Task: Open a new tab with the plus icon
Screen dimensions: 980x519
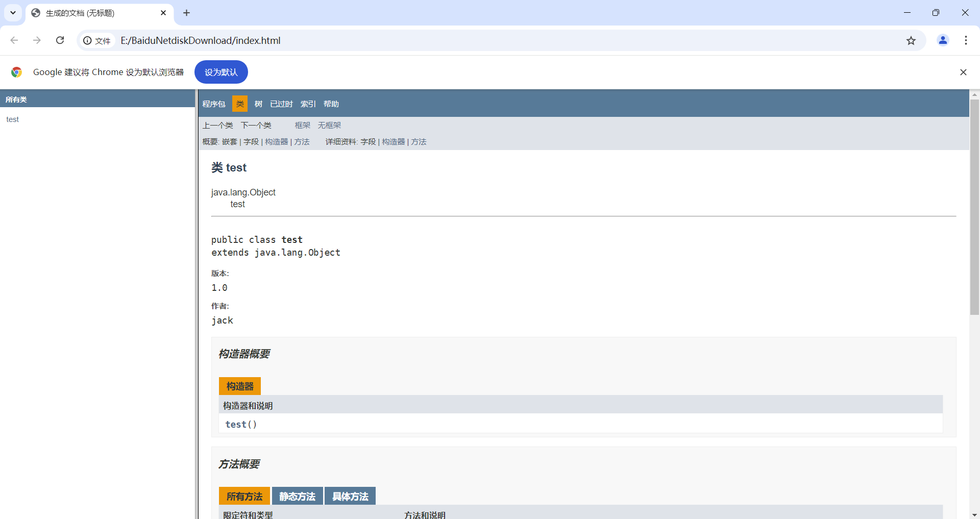Action: point(186,13)
